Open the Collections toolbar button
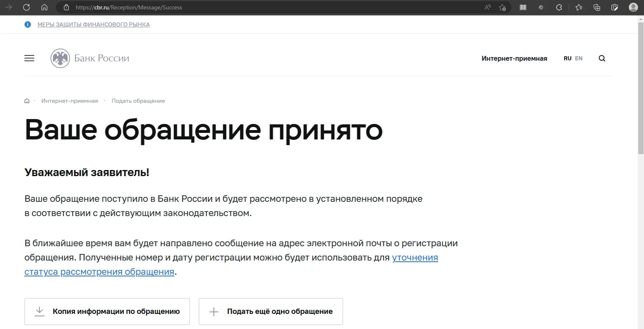This screenshot has height=329, width=644. point(597,7)
